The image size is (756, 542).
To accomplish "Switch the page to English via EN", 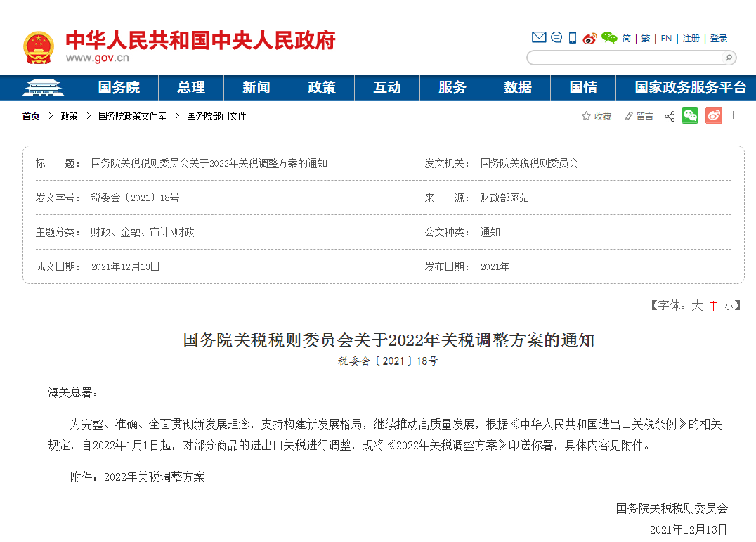I will (665, 39).
